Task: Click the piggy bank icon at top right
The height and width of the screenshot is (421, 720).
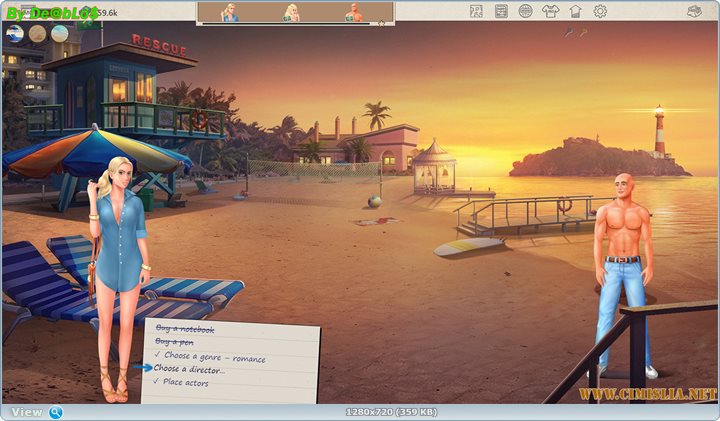Action: 695,11
